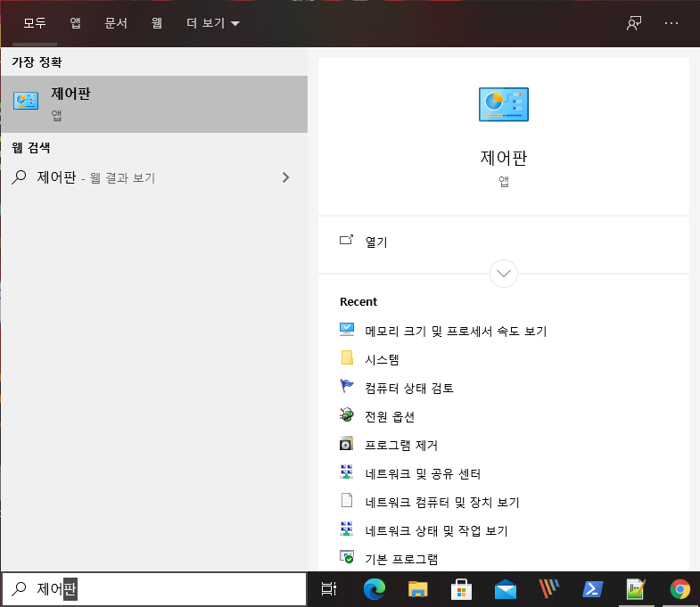Click the web search magnifier icon
The height and width of the screenshot is (607, 700).
[19, 177]
